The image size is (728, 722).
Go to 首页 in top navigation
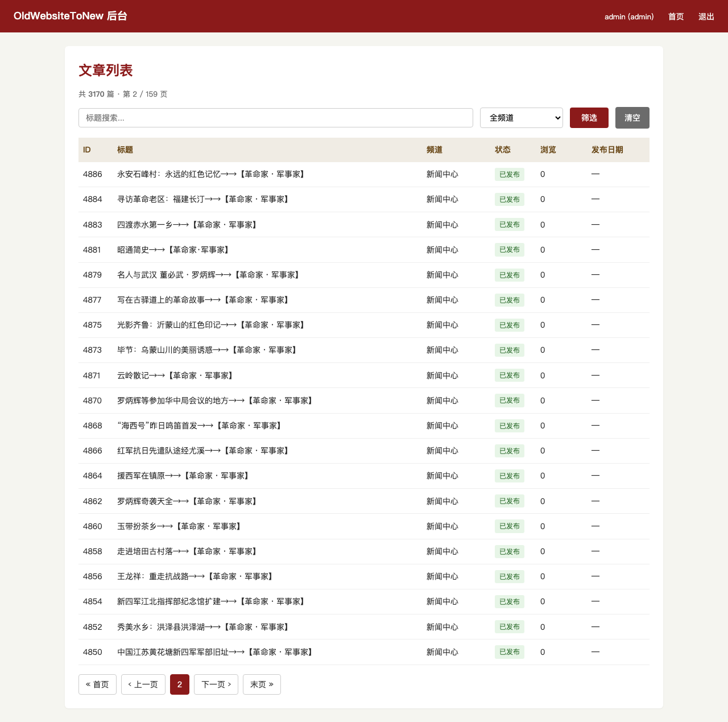tap(676, 16)
